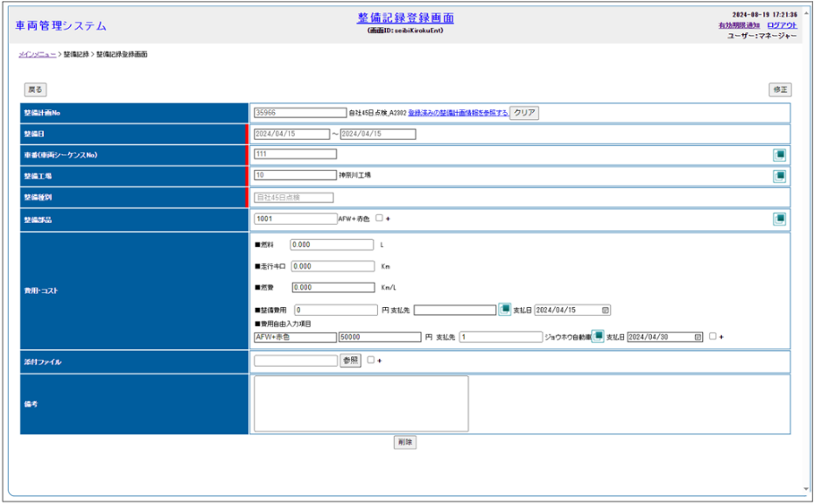Click the ログアウト link

pyautogui.click(x=782, y=25)
